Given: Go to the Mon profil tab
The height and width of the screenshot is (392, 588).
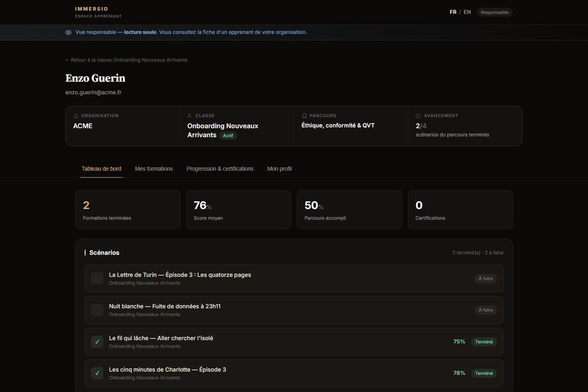Looking at the screenshot, I should click(x=279, y=168).
